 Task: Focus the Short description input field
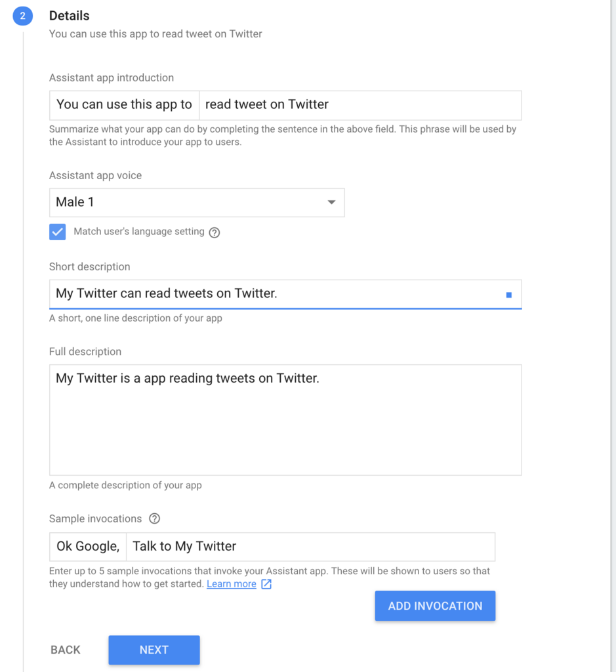tap(285, 294)
